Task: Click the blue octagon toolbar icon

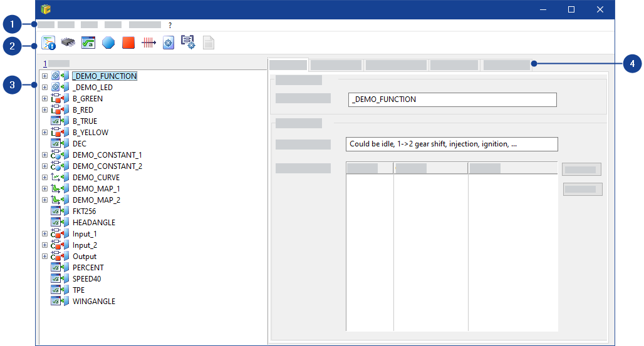Action: [108, 43]
